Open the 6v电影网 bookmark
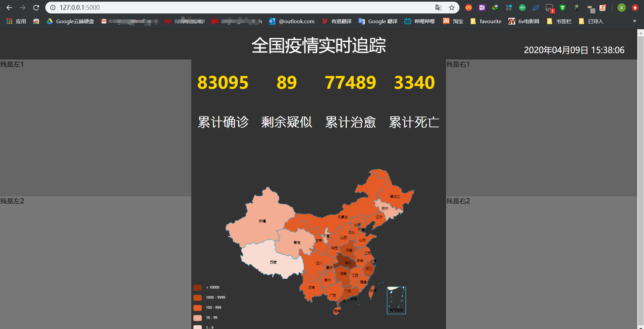This screenshot has width=644, height=329. pyautogui.click(x=524, y=21)
